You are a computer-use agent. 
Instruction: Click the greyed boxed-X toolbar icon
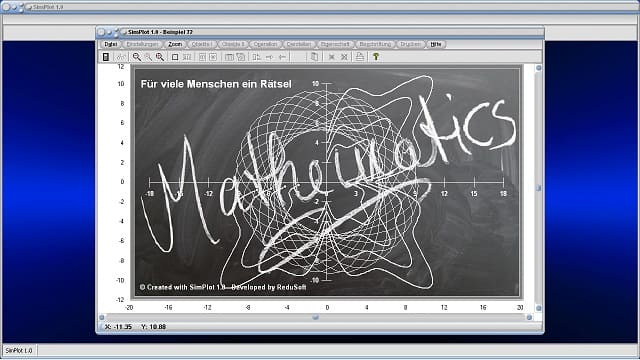point(213,57)
